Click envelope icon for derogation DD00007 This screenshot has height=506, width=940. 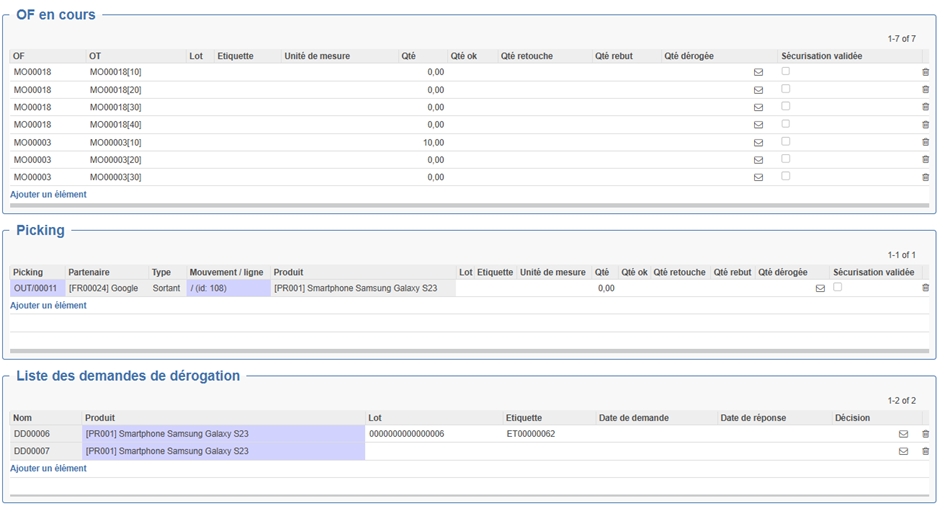point(903,451)
